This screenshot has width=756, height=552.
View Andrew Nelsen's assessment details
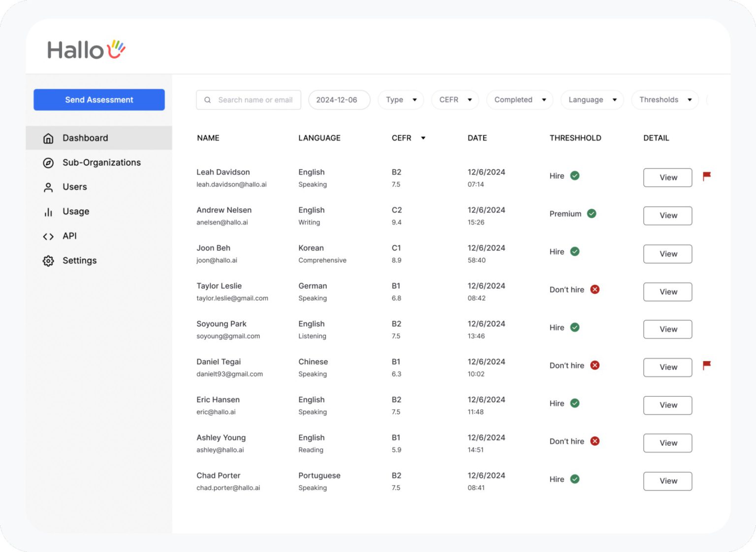(x=667, y=215)
